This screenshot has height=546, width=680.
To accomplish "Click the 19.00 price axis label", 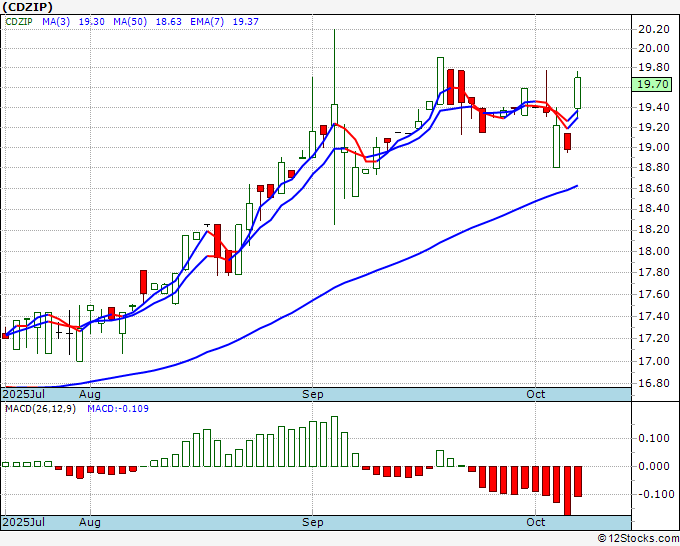I will 654,147.
